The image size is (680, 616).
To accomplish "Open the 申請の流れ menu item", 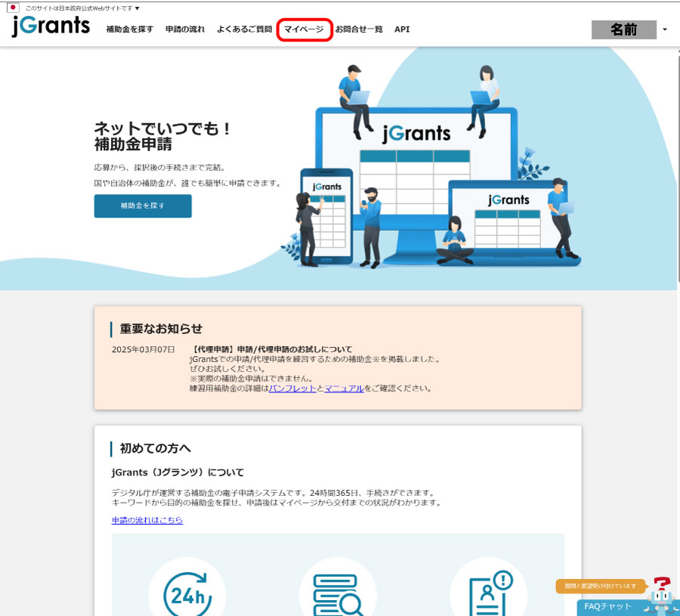I will click(x=185, y=29).
